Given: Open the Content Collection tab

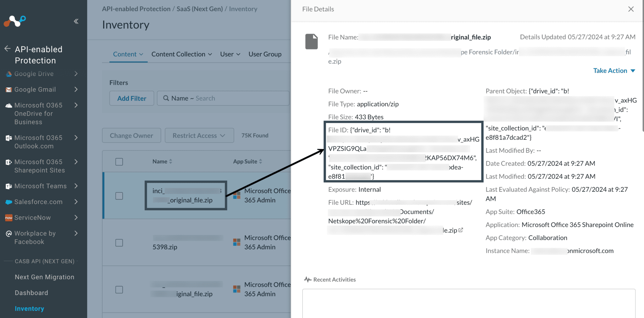Looking at the screenshot, I should 181,54.
